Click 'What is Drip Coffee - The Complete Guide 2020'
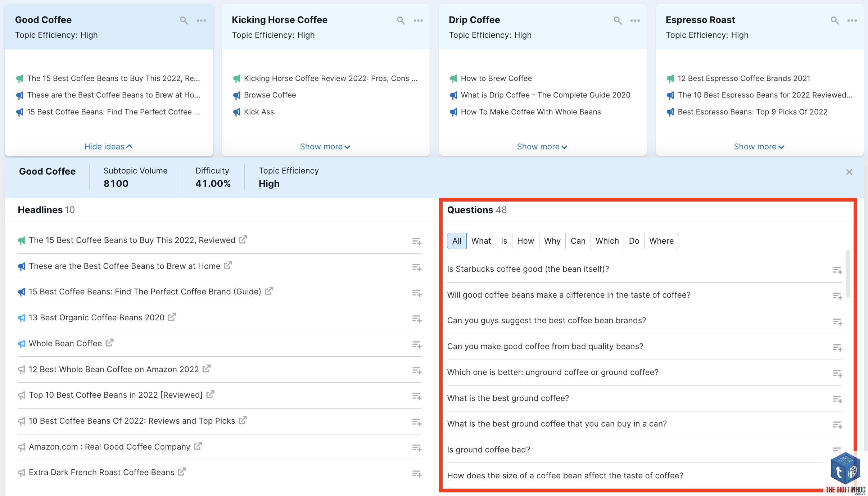This screenshot has height=496, width=868. pyautogui.click(x=546, y=95)
